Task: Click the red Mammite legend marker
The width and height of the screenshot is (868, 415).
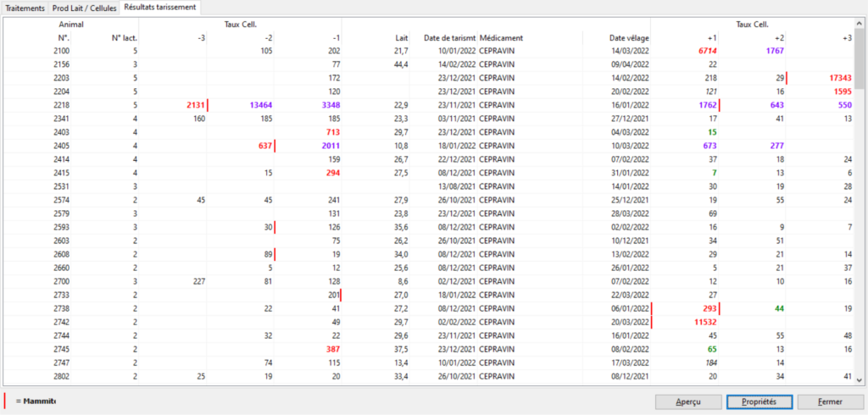Action: (7, 400)
